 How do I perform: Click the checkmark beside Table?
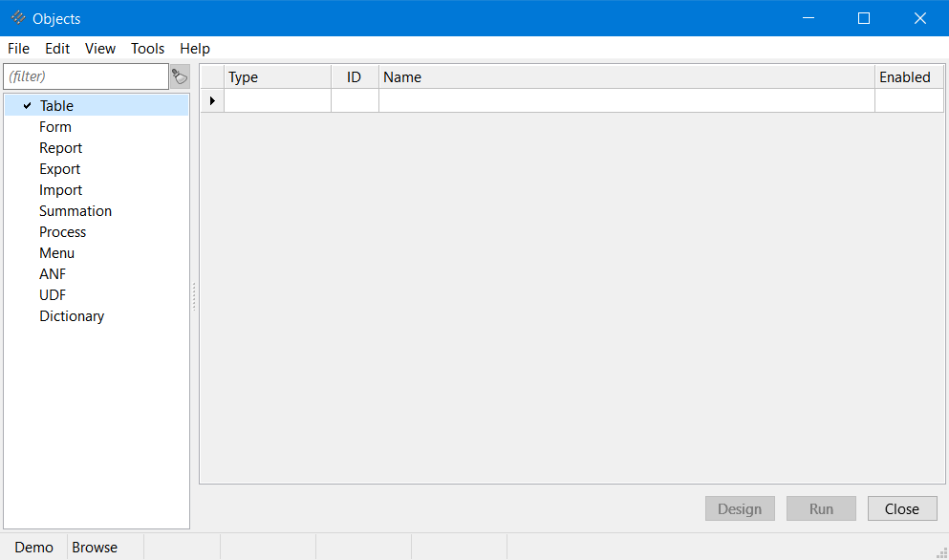(27, 106)
